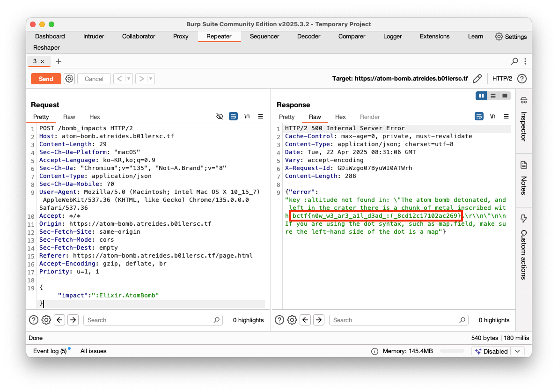Viewport: 558px width, 392px height.
Task: Toggle hide non-printable characters in Request
Action: click(x=220, y=117)
